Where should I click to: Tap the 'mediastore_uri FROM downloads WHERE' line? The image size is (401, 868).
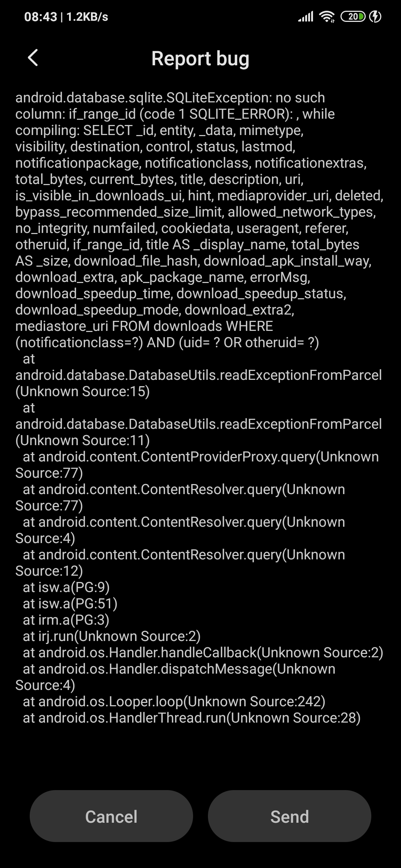(x=144, y=326)
